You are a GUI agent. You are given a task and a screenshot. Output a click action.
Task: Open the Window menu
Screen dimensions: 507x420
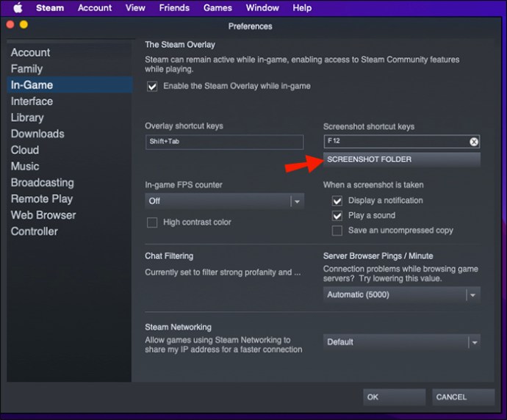point(262,8)
